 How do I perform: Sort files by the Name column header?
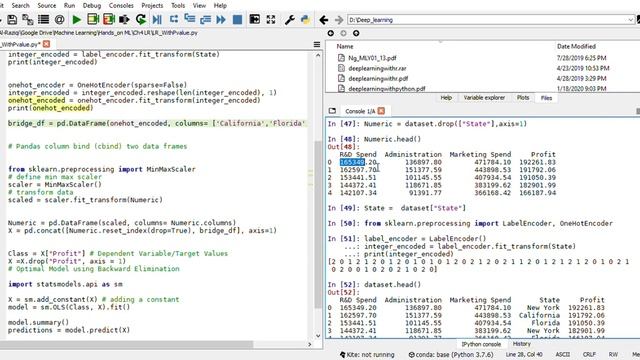pos(345,47)
